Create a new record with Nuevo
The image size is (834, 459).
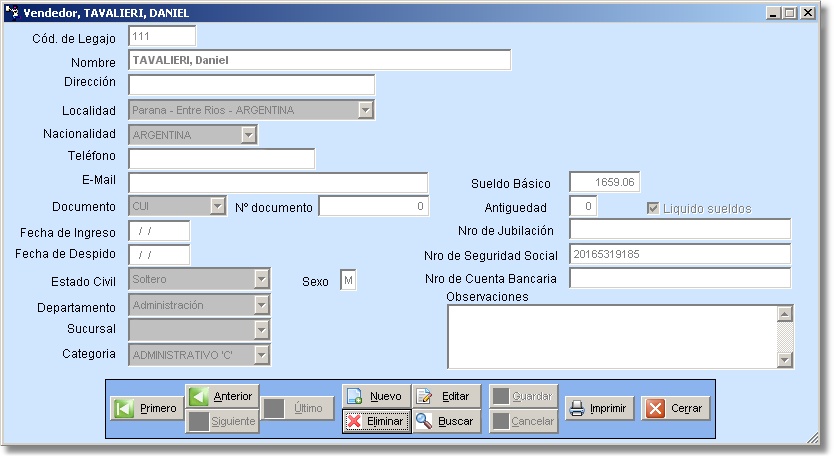point(374,396)
